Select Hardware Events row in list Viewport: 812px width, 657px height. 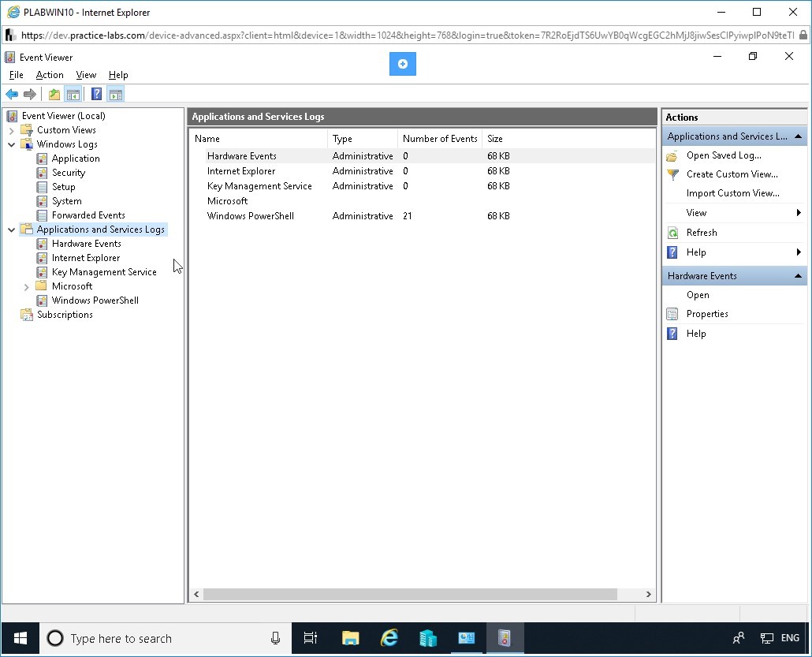coord(423,156)
